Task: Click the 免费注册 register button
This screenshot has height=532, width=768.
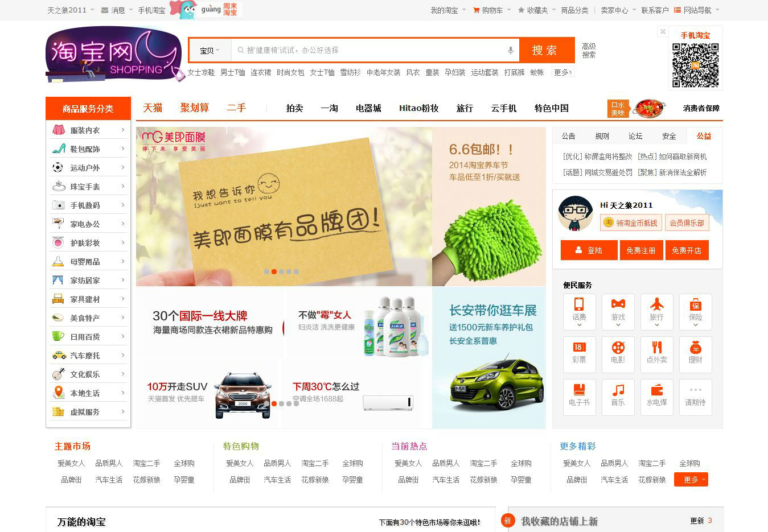Action: tap(642, 250)
